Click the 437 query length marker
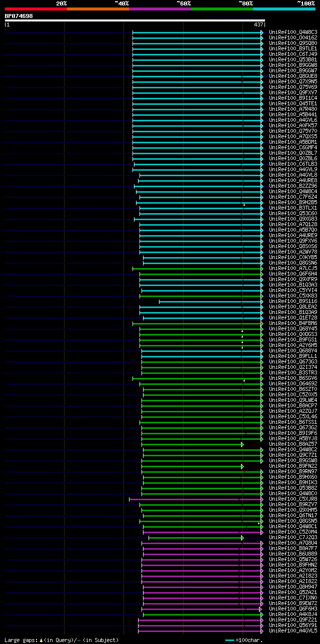The height and width of the screenshot is (644, 320). (258, 24)
